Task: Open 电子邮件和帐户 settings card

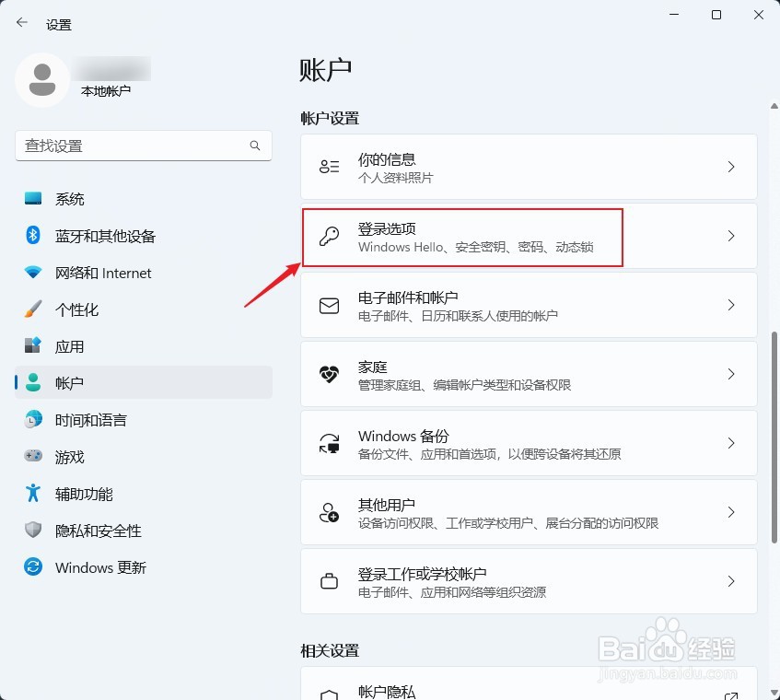Action: pos(529,305)
